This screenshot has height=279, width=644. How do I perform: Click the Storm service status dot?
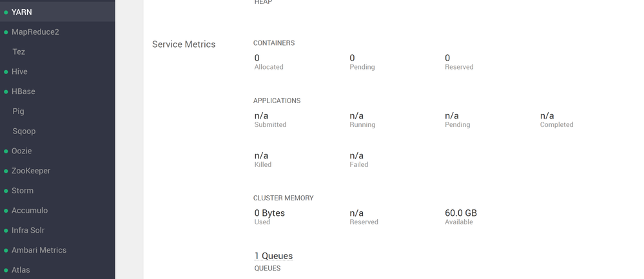pos(6,191)
